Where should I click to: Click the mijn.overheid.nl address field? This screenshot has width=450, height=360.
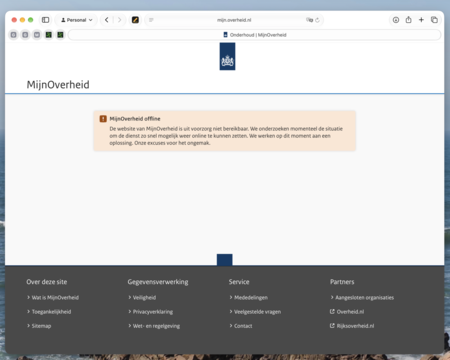[x=234, y=20]
